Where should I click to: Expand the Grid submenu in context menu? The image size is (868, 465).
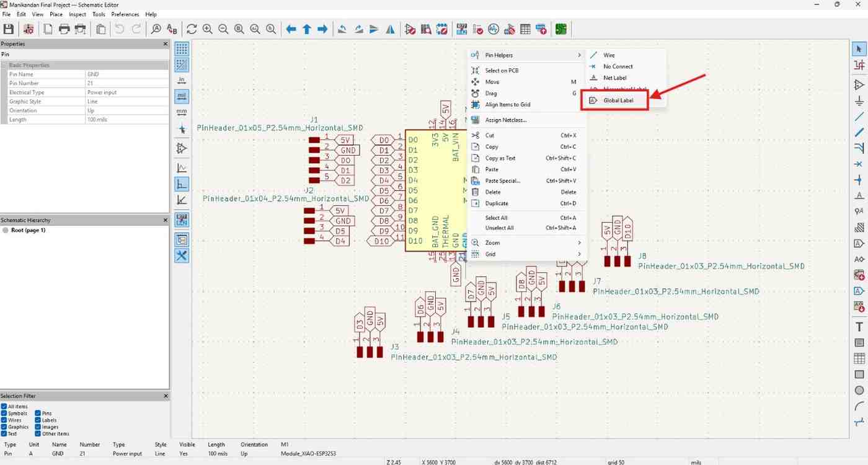click(526, 254)
